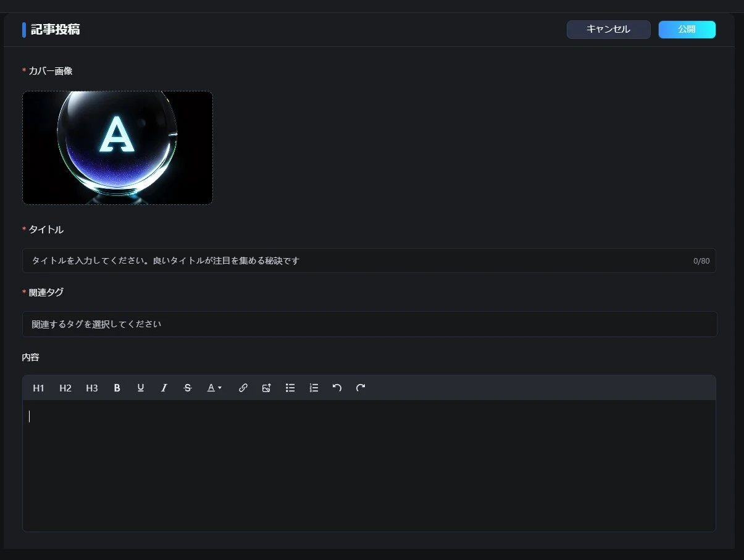Insert a hyperlink in the editor

pyautogui.click(x=243, y=388)
